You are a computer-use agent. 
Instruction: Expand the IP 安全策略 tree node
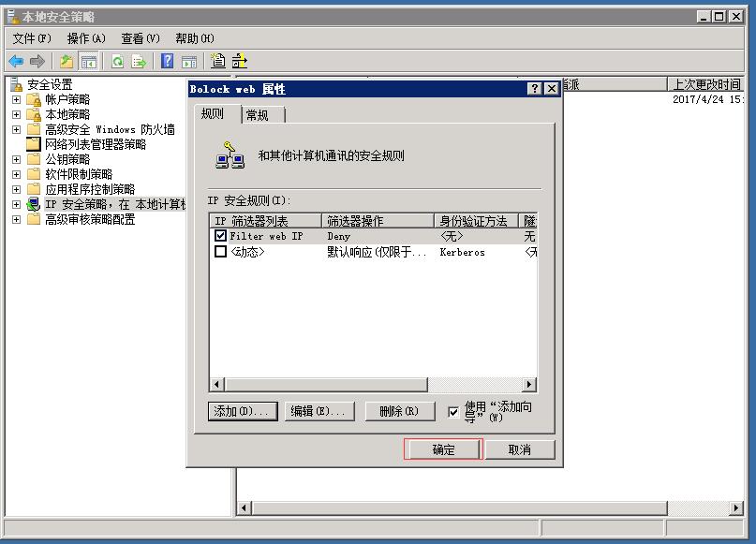15,205
